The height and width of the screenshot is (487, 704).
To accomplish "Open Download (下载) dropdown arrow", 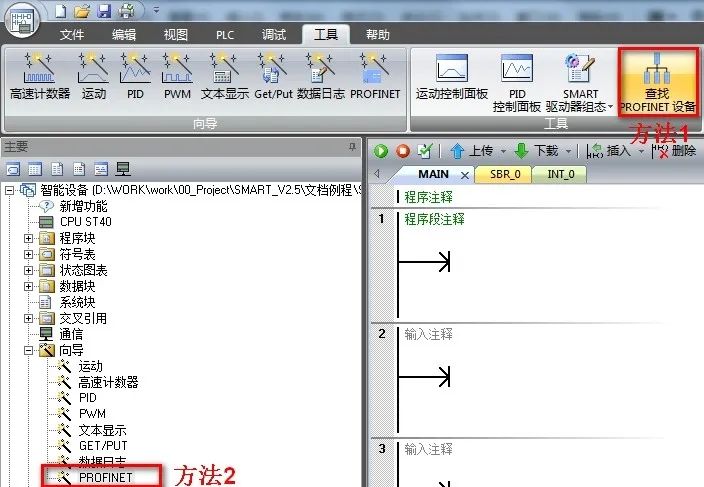I will [568, 151].
